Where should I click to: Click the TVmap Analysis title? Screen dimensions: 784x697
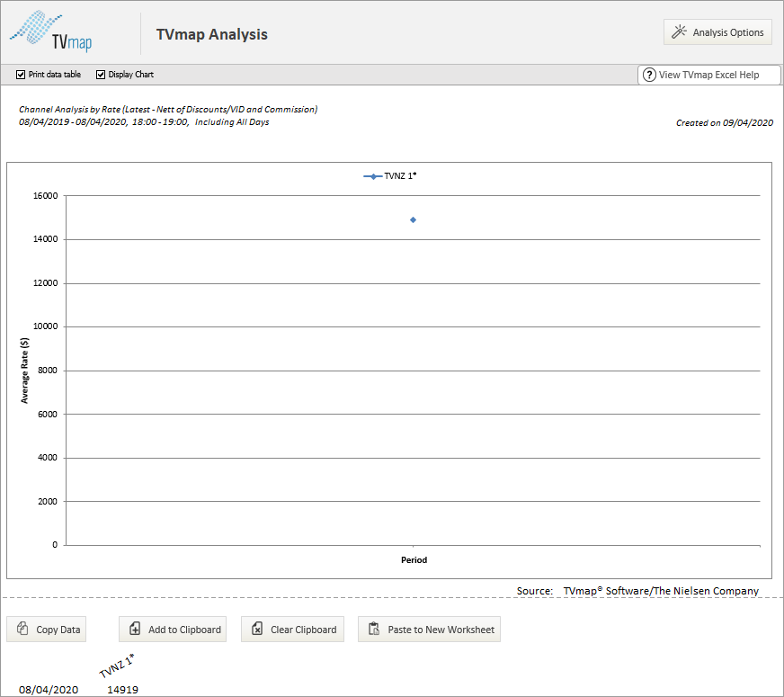(212, 34)
